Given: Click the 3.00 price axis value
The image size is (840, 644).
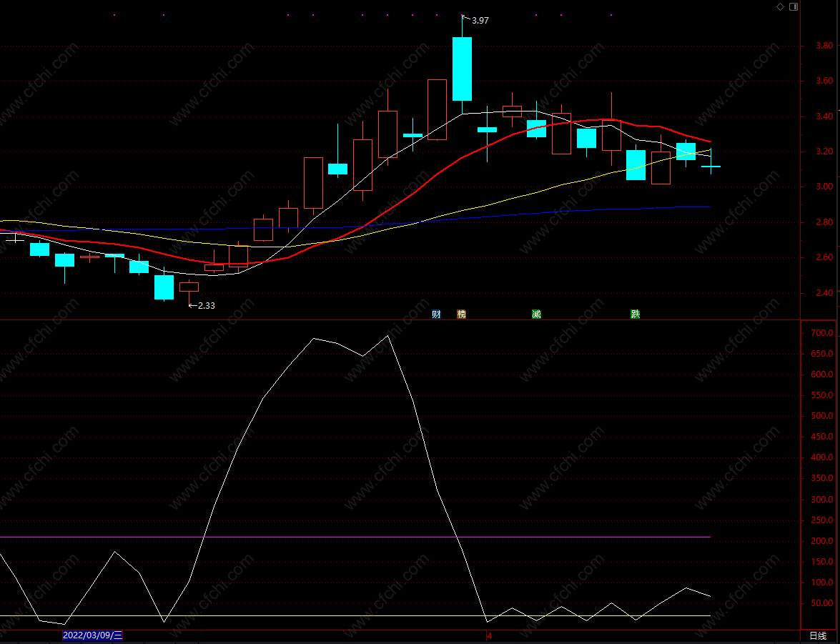Looking at the screenshot, I should (x=824, y=187).
